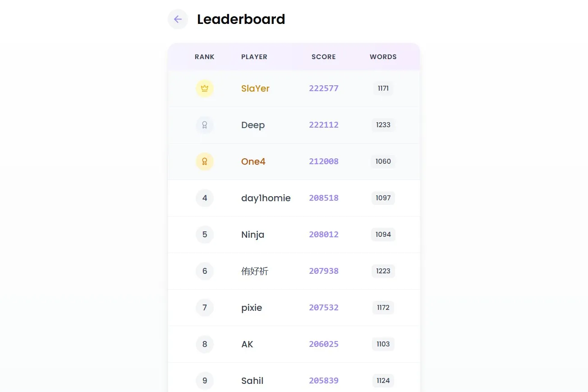The height and width of the screenshot is (392, 588).
Task: Click the rank 5 circle badge
Action: click(205, 235)
